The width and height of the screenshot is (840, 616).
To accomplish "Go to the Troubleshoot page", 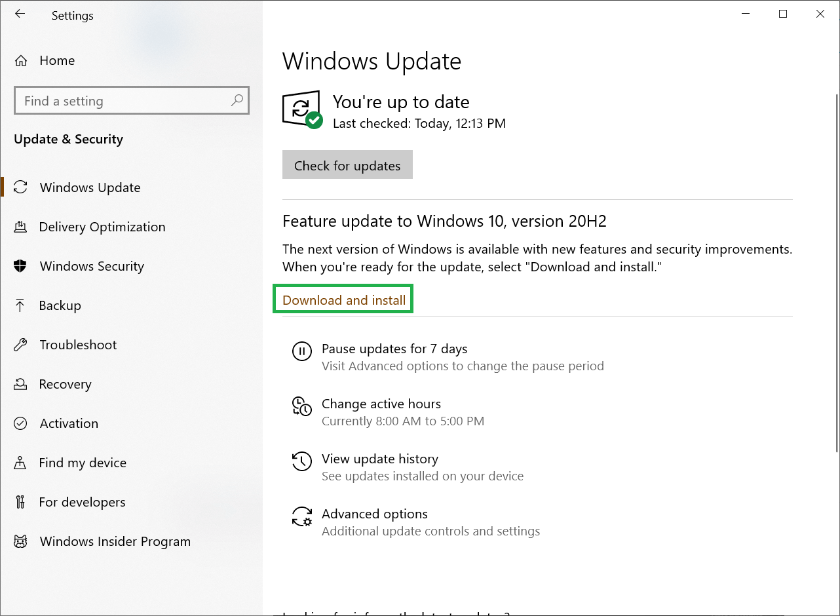I will (78, 345).
